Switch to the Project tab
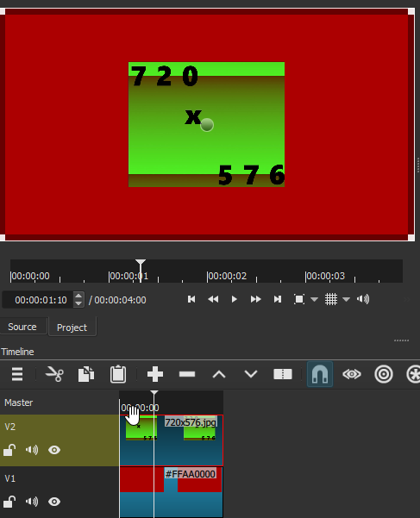Viewport: 420px width, 518px height. (72, 328)
